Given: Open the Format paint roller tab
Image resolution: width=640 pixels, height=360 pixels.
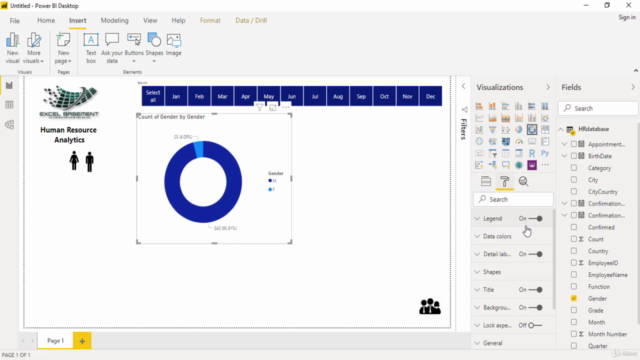Looking at the screenshot, I should [505, 181].
